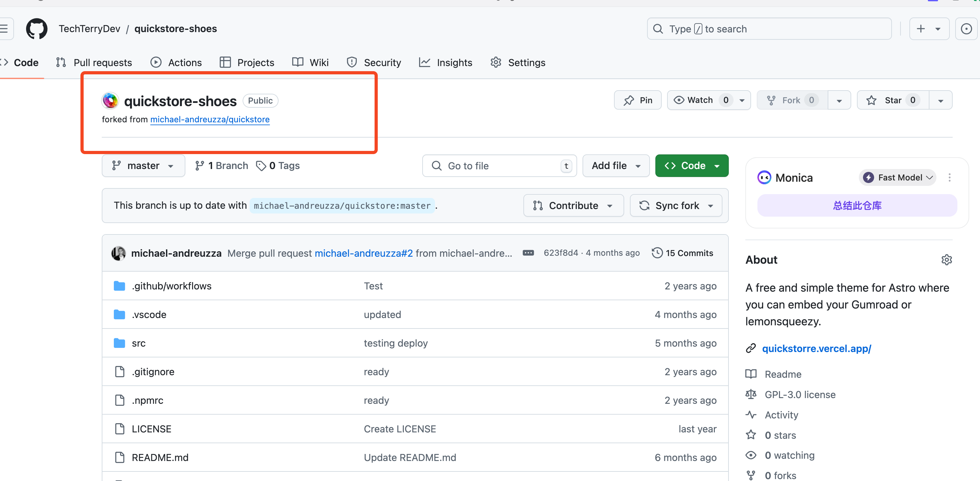The height and width of the screenshot is (481, 980).
Task: Click the commit history clock icon
Action: click(657, 253)
